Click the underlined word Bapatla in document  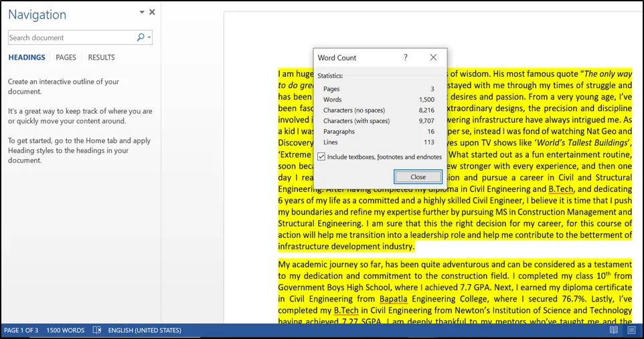point(393,299)
